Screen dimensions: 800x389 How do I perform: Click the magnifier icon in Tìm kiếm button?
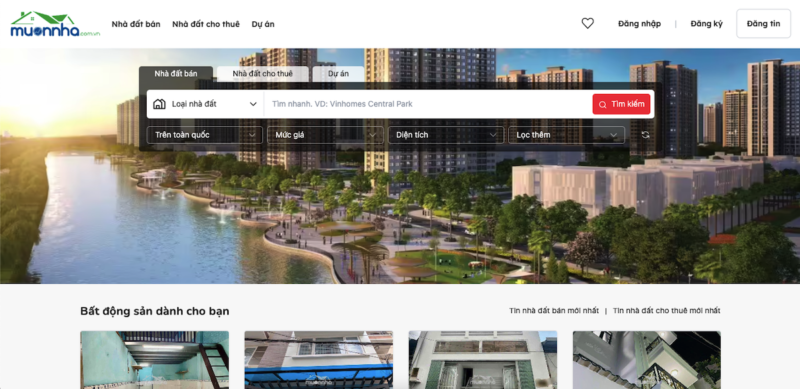(603, 105)
